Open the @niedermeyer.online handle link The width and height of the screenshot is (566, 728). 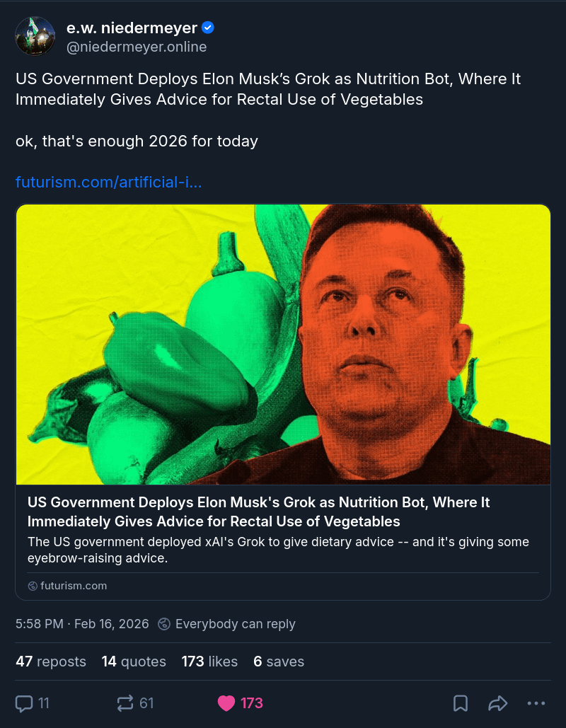click(137, 47)
